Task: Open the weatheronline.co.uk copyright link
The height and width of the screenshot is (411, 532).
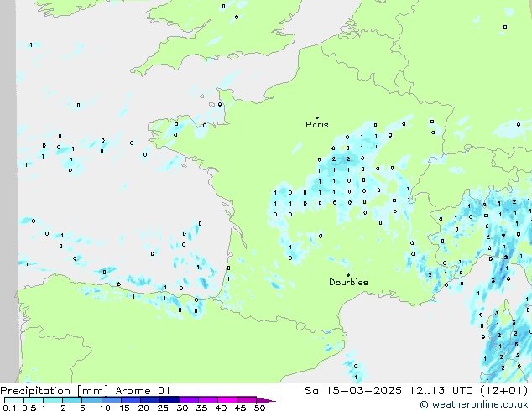Action: 474,404
